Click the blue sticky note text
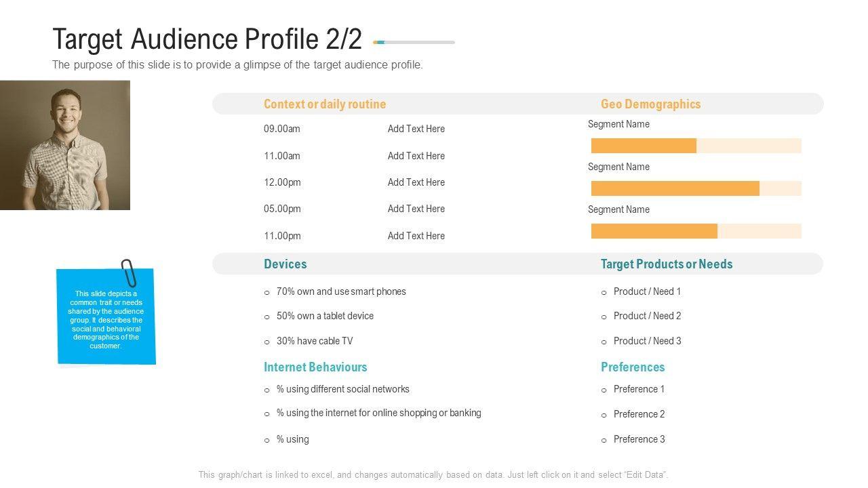 coord(106,320)
